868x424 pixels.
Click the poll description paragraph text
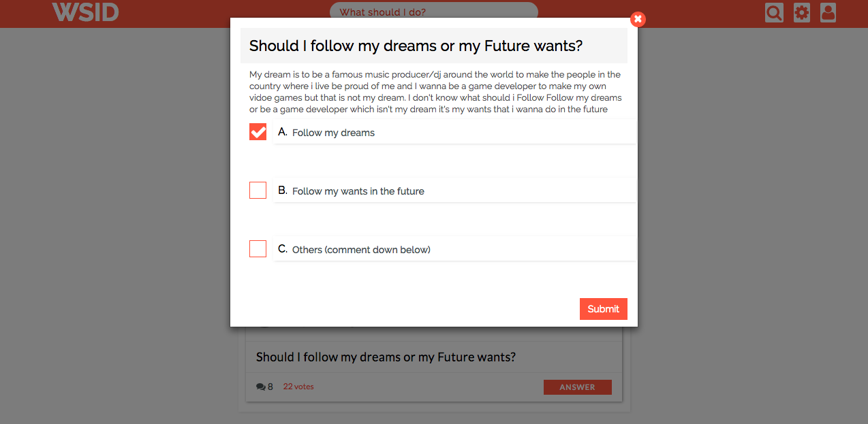pyautogui.click(x=434, y=91)
